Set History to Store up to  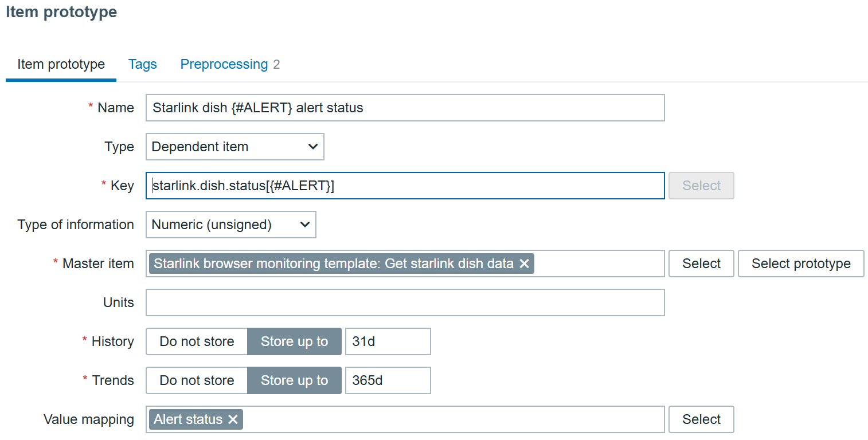click(294, 341)
